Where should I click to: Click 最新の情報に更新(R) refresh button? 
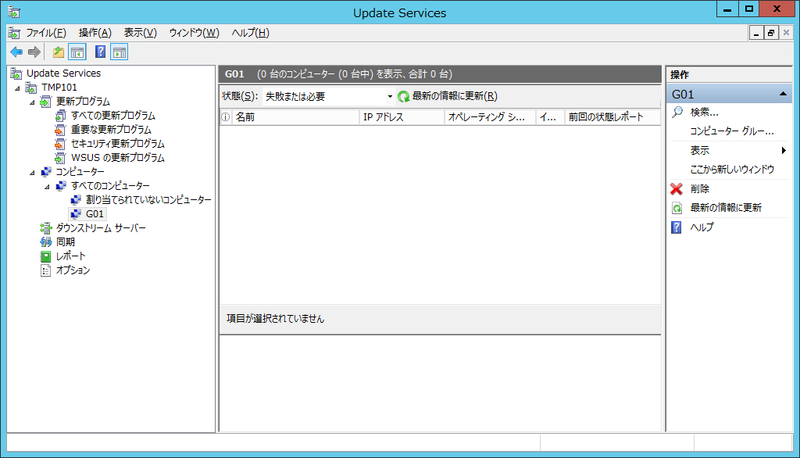pyautogui.click(x=447, y=96)
